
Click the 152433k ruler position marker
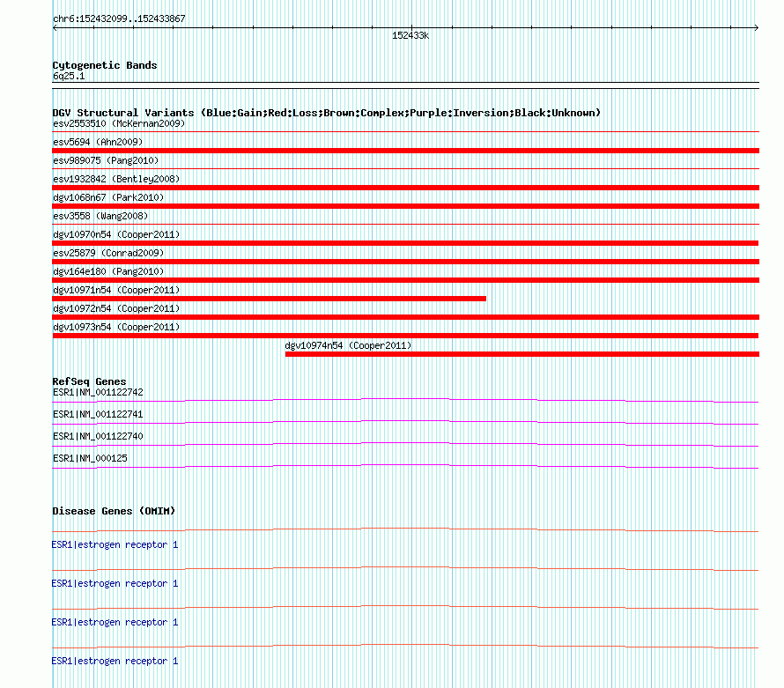pyautogui.click(x=410, y=35)
